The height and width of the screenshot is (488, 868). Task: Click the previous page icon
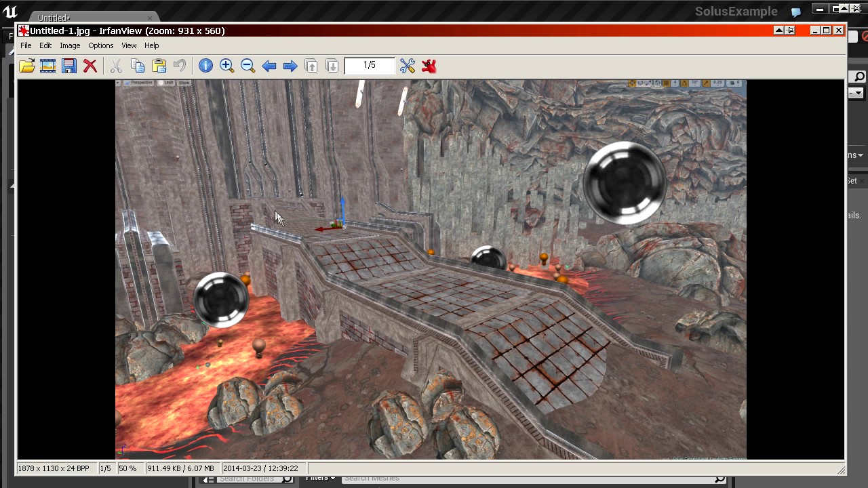[x=311, y=66]
